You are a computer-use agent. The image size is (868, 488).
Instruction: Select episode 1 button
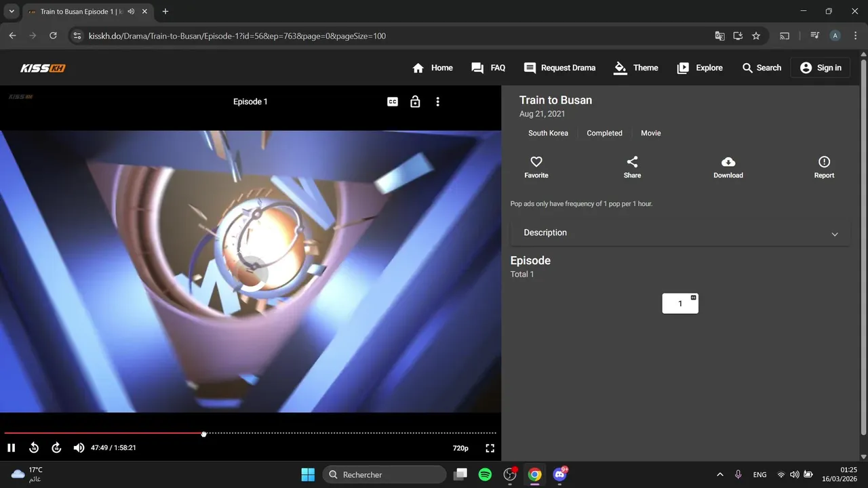680,304
